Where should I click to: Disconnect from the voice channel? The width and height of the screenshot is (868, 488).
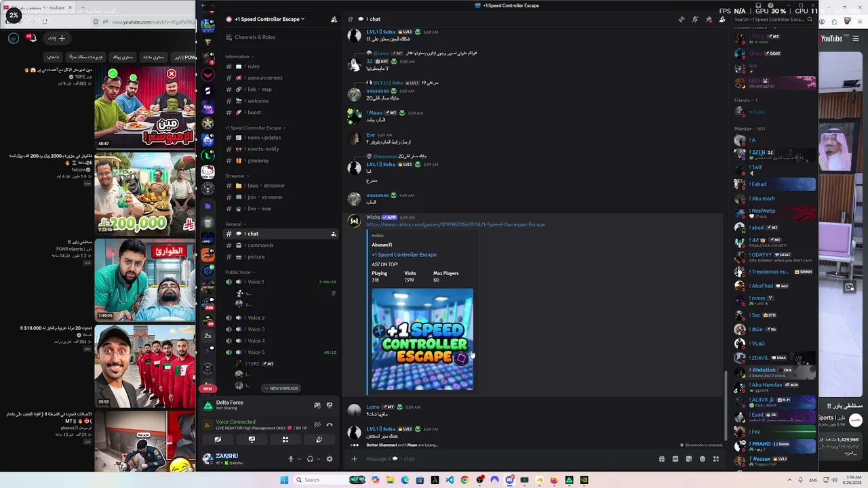(330, 425)
